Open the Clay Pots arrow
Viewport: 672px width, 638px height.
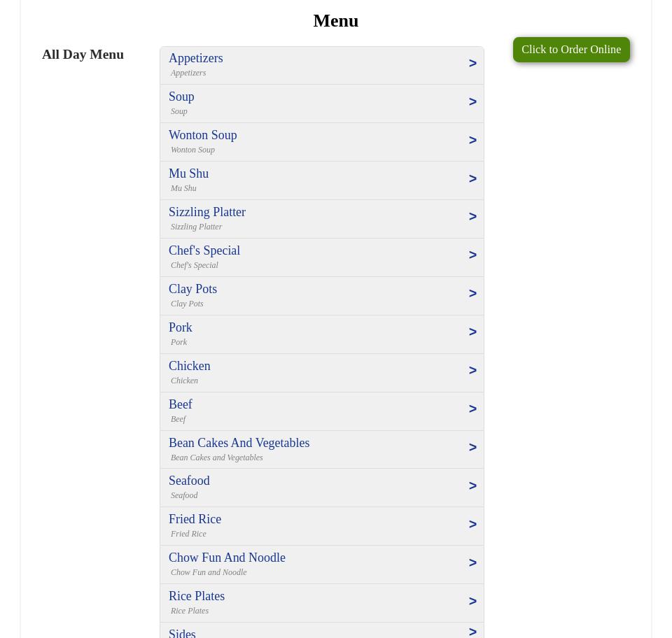point(472,294)
